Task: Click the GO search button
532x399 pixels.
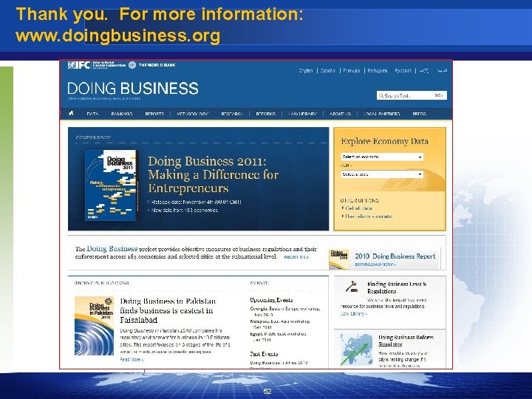Action: coord(439,95)
